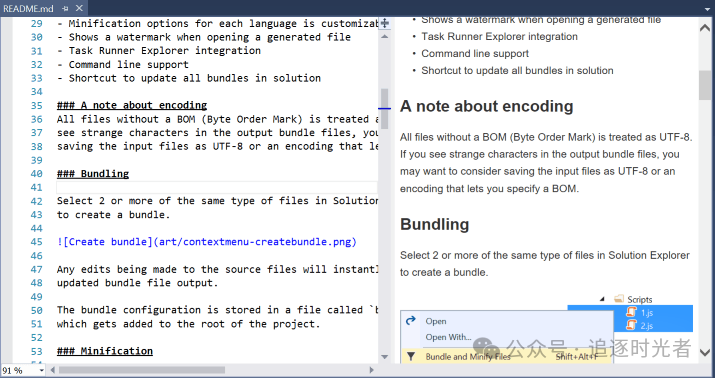Click 'which gets added to the root' line 51

189,324
